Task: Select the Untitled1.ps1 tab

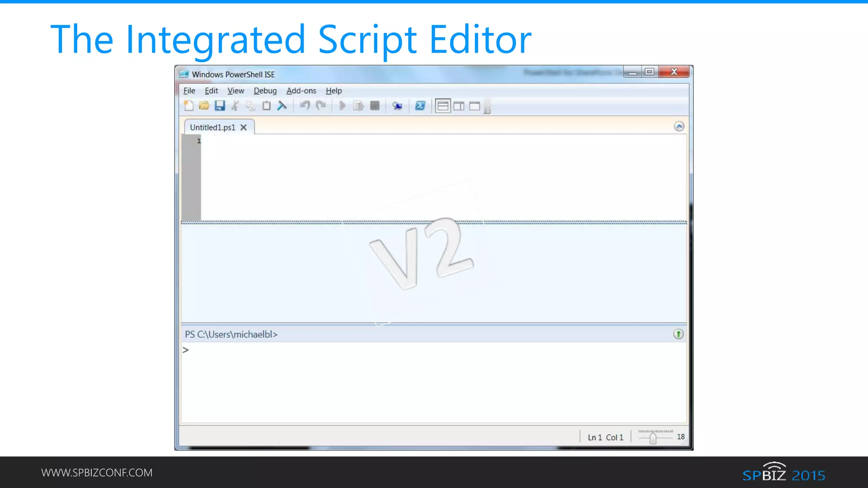Action: click(x=212, y=128)
